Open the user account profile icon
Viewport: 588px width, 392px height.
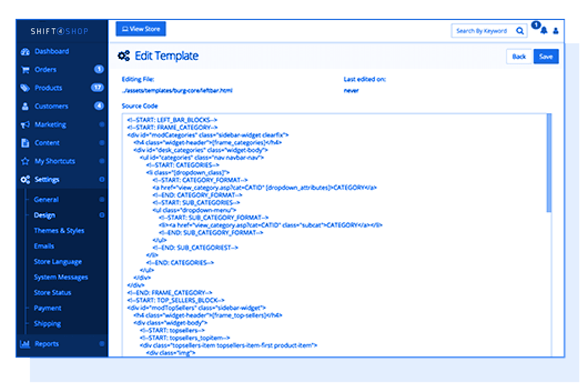tap(556, 31)
